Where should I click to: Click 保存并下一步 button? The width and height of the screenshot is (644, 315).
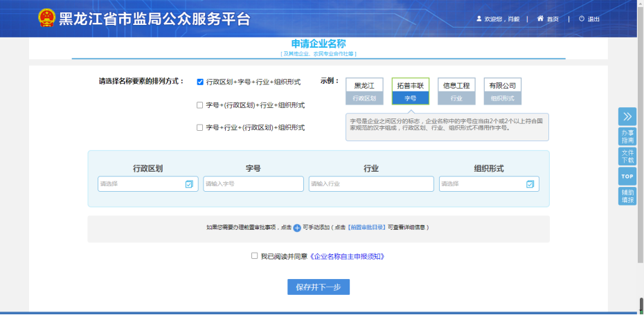pyautogui.click(x=319, y=287)
